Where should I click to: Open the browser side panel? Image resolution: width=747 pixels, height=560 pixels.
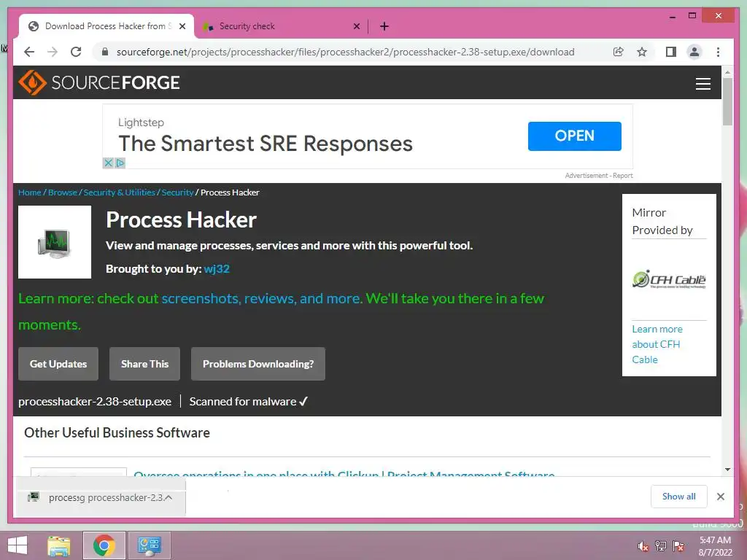tap(671, 52)
